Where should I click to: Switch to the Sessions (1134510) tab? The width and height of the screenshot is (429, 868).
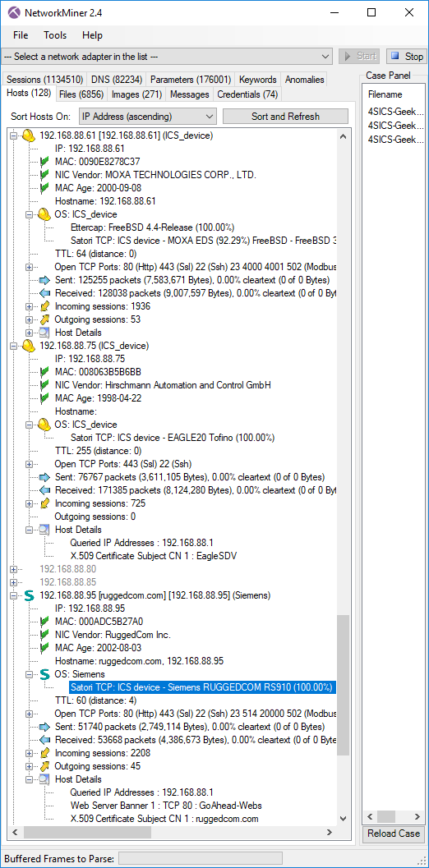44,79
